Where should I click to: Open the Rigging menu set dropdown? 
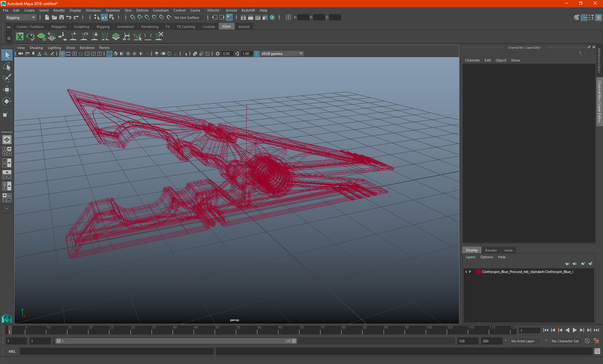pyautogui.click(x=21, y=18)
